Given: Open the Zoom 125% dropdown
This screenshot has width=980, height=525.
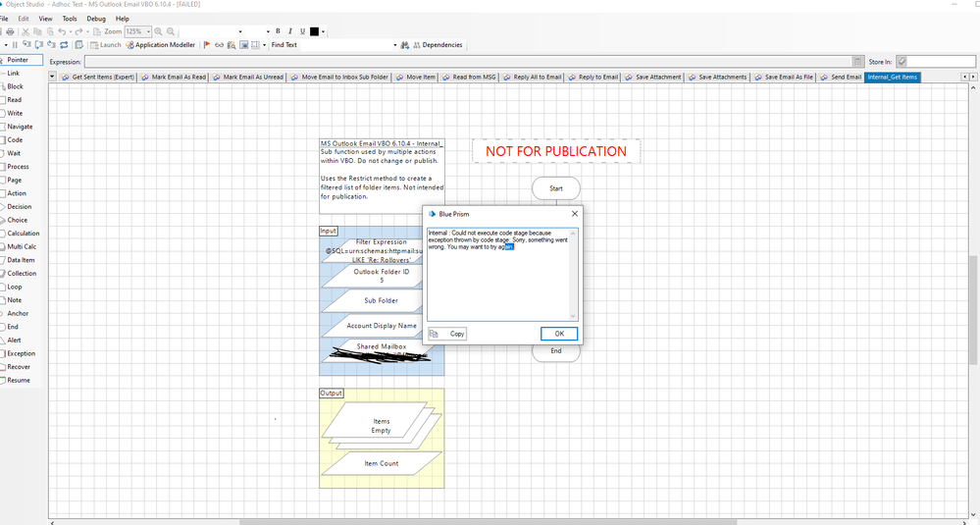Looking at the screenshot, I should pyautogui.click(x=148, y=31).
